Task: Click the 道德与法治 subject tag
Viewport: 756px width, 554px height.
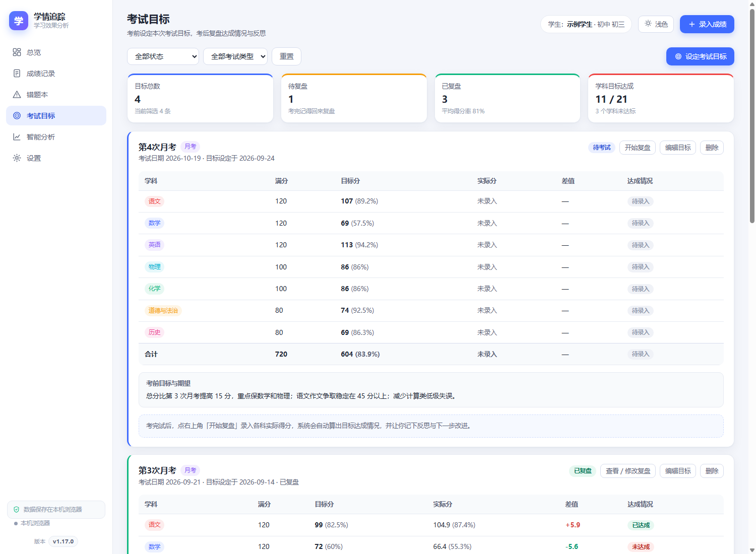Action: coord(163,311)
